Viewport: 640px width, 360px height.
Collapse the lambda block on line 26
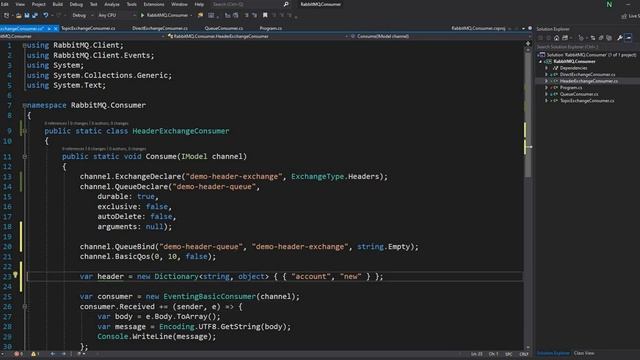24,307
